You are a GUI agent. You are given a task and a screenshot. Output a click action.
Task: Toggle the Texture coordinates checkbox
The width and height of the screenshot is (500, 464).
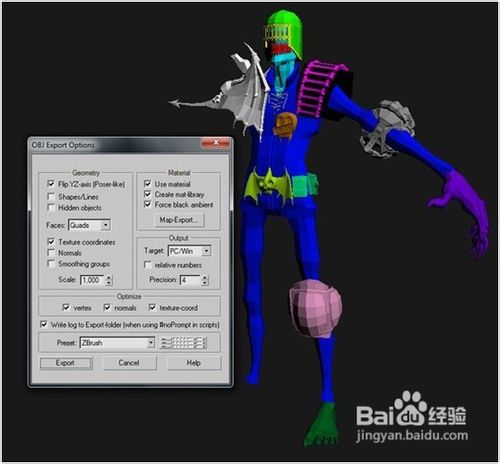click(x=51, y=242)
